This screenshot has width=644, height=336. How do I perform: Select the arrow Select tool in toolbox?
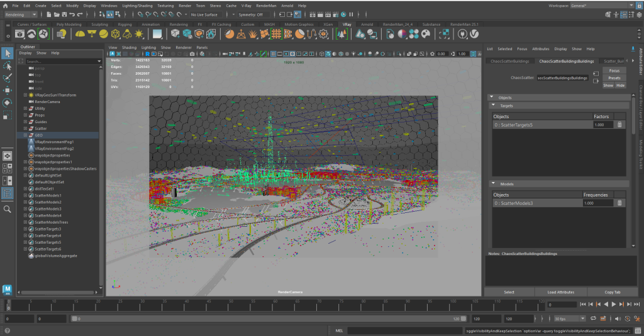click(x=8, y=53)
